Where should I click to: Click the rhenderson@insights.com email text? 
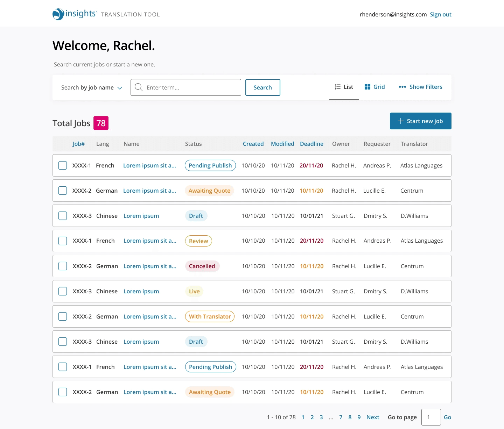tap(393, 14)
